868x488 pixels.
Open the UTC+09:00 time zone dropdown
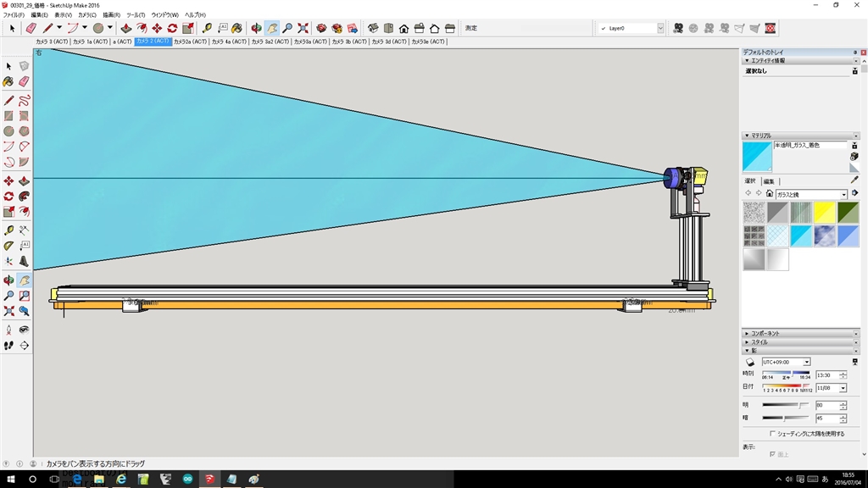(x=807, y=362)
